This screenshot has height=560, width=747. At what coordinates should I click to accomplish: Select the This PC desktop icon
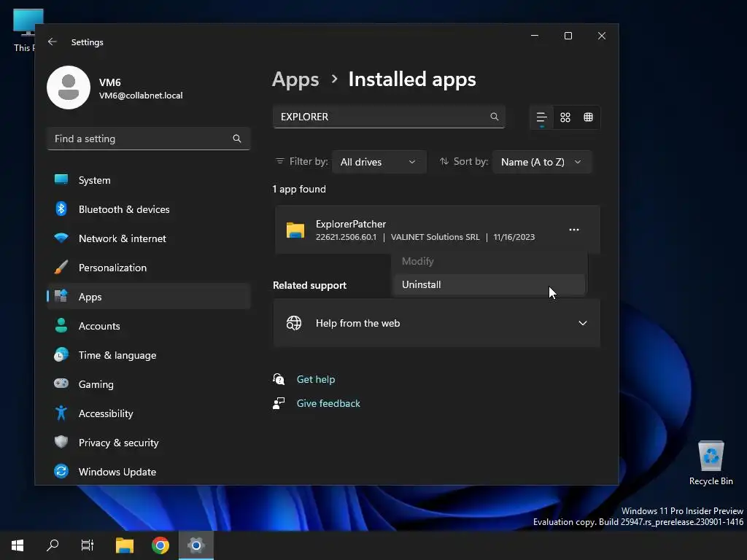click(24, 29)
